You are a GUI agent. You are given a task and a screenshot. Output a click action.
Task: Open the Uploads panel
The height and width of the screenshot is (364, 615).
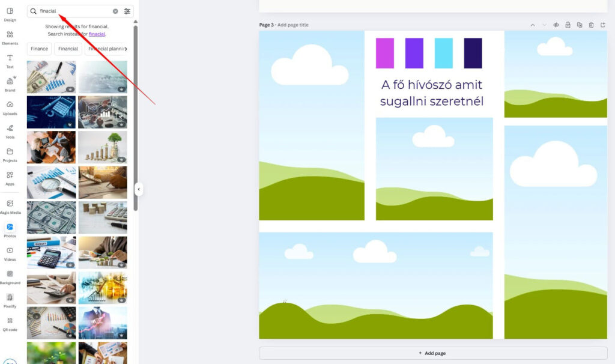10,107
